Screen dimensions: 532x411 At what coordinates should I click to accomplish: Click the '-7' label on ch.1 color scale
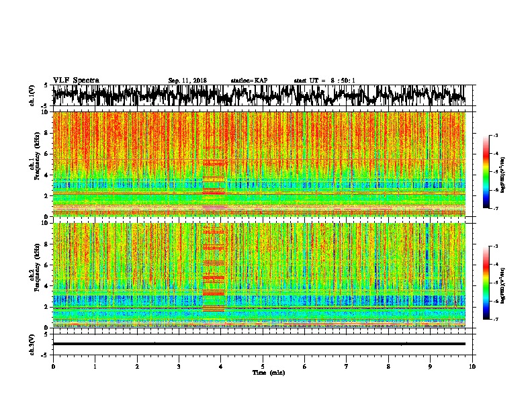pos(495,208)
